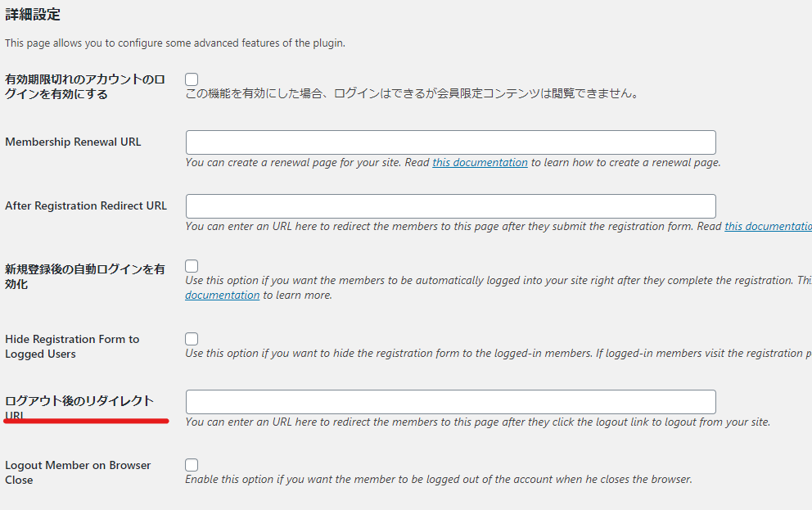Select 'Logout Member on Browser Close' label

click(78, 472)
